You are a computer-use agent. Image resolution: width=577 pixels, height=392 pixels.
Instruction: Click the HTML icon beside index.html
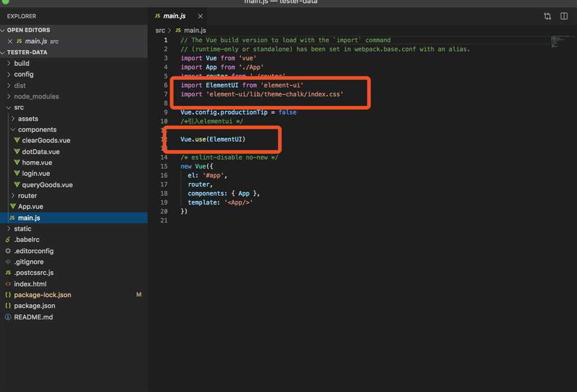click(x=8, y=284)
